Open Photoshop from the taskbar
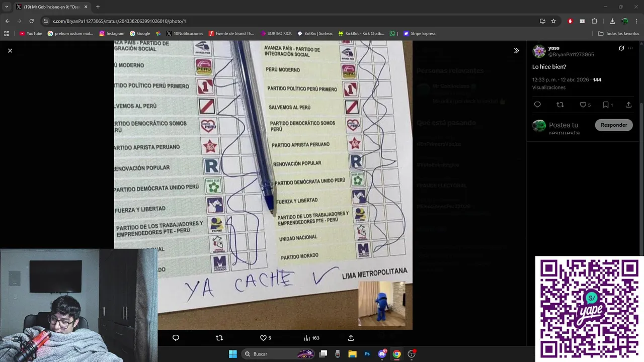This screenshot has width=644, height=362. [367, 354]
